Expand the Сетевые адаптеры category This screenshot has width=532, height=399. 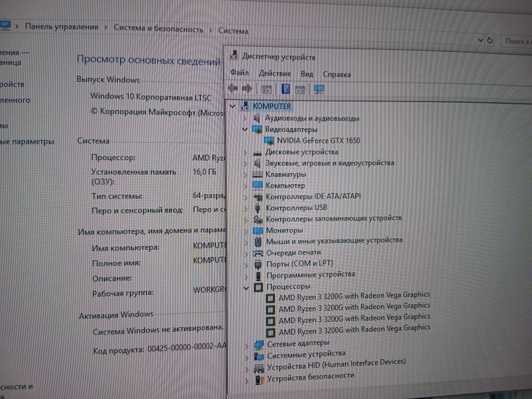(247, 346)
